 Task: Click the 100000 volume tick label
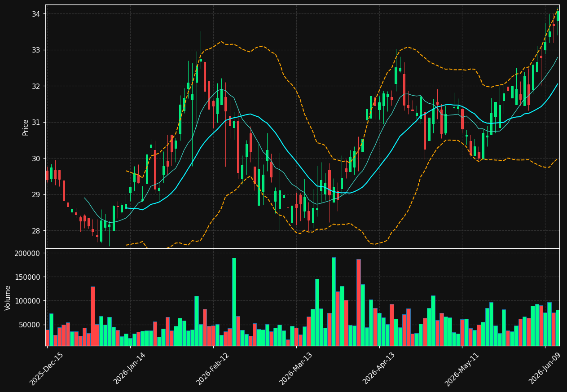tap(28, 301)
